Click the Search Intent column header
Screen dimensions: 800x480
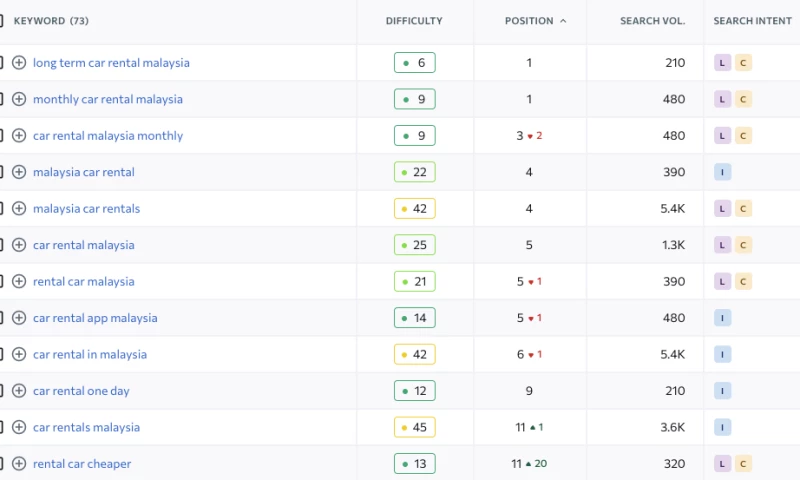[752, 21]
